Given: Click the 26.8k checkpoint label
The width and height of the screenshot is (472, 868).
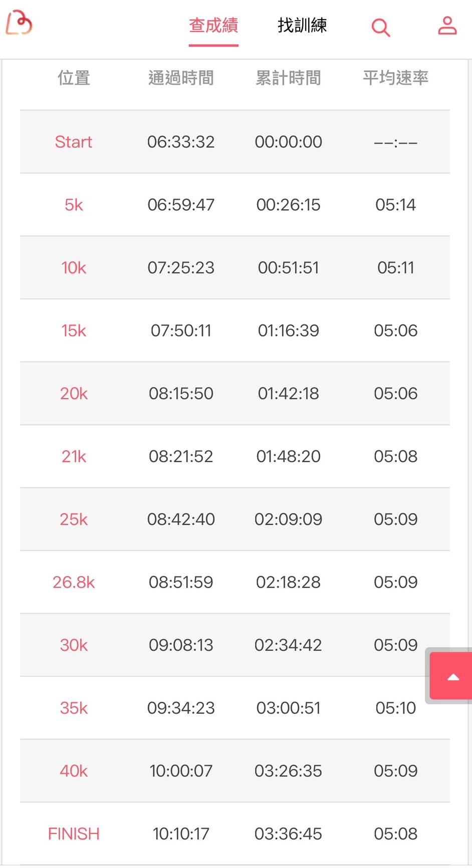Looking at the screenshot, I should coord(74,582).
